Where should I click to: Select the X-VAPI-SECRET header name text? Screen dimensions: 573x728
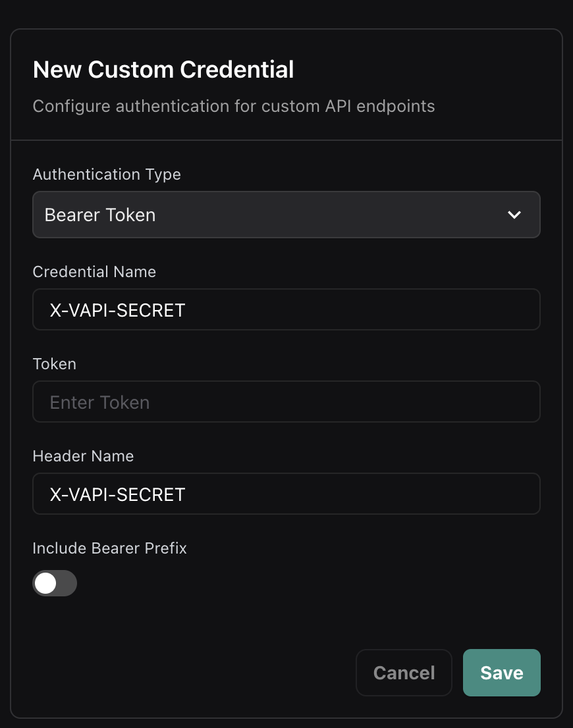(118, 494)
